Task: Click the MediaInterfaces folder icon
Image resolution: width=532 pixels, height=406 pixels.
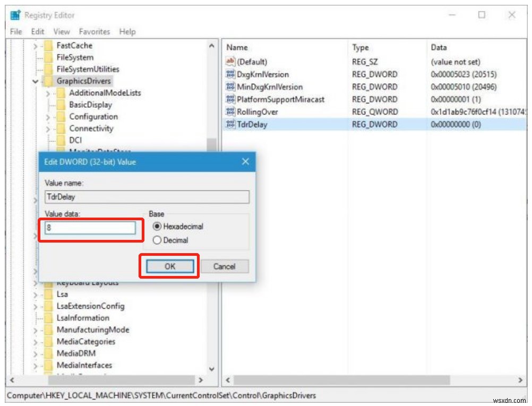Action: (49, 365)
